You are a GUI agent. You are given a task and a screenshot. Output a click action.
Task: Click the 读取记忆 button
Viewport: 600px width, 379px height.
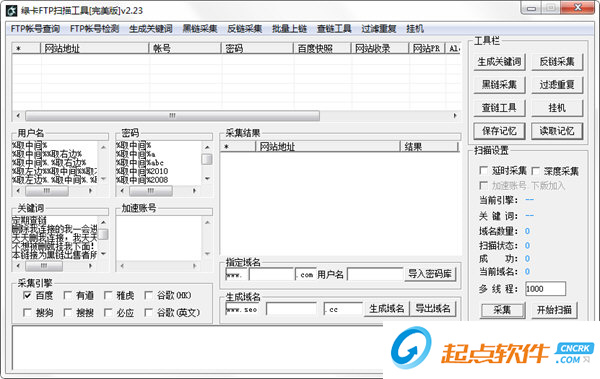[557, 131]
